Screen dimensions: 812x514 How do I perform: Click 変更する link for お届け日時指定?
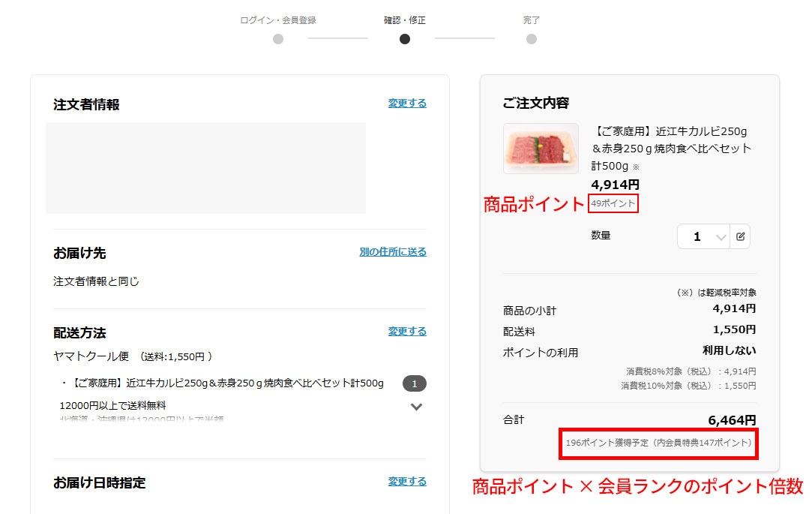407,481
